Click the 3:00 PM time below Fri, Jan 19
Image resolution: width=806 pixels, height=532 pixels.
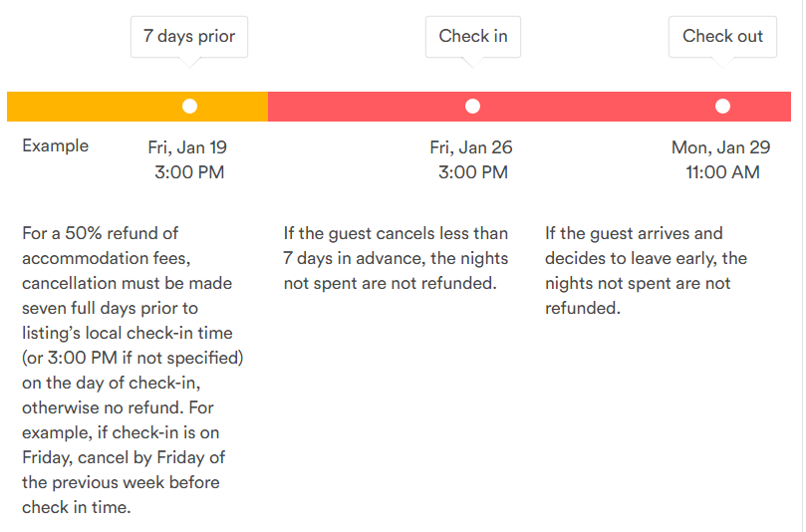tap(189, 172)
